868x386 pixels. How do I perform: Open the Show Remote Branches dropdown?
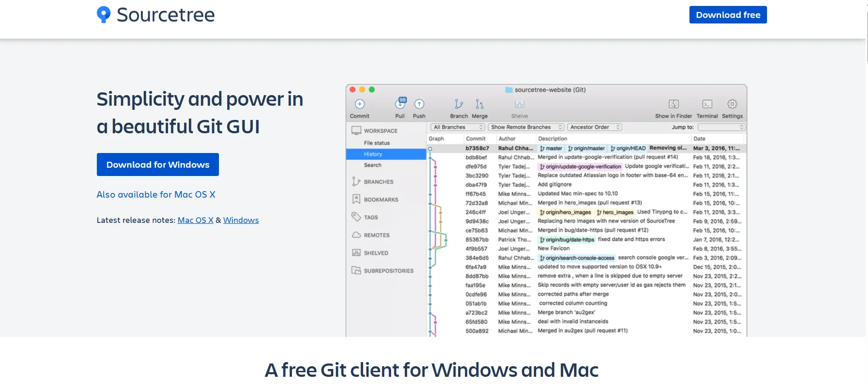pos(526,127)
